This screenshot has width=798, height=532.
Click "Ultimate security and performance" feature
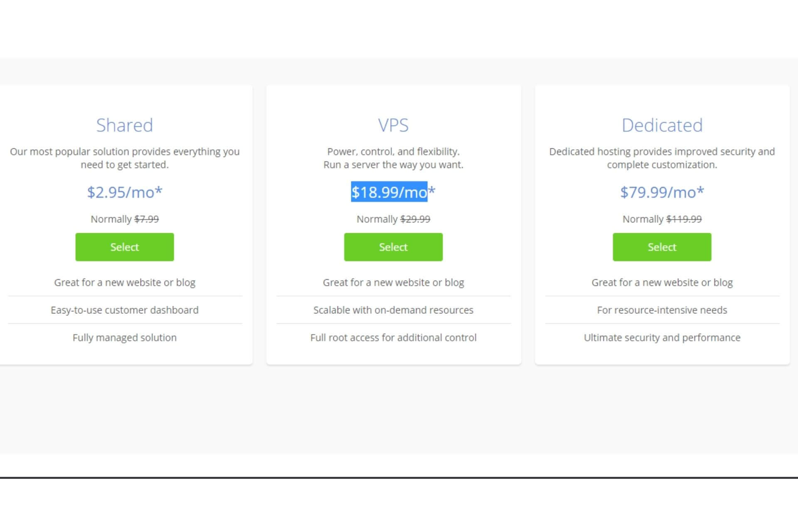point(662,337)
